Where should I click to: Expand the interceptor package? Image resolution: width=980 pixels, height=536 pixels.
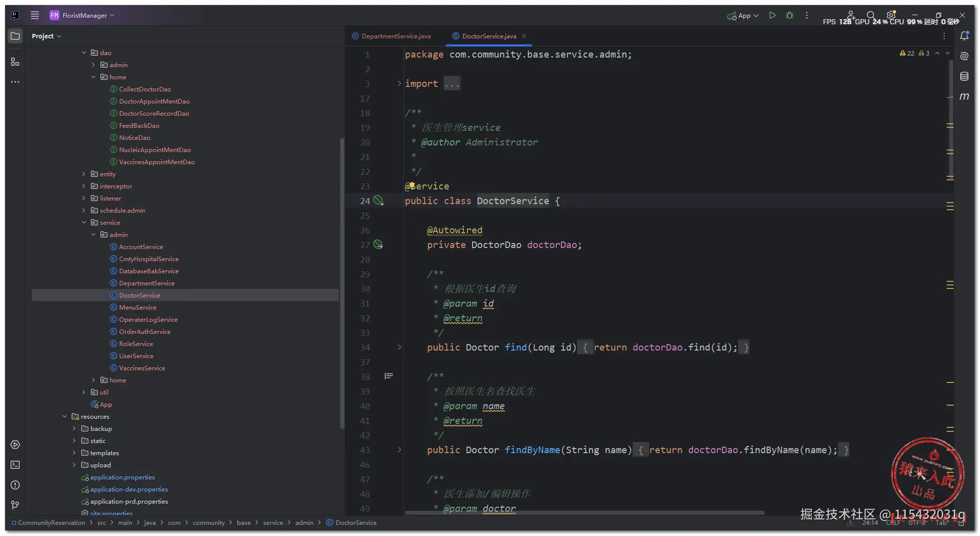click(x=84, y=186)
